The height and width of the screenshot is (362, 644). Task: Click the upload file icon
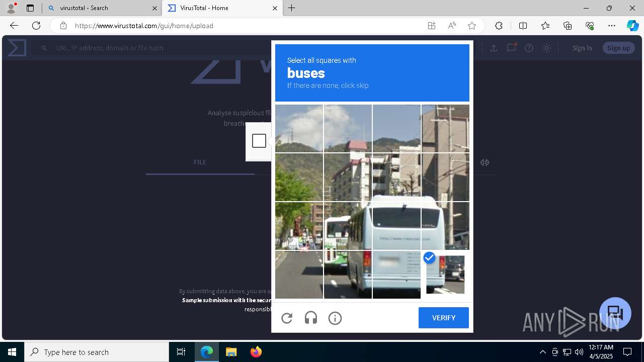pyautogui.click(x=494, y=48)
